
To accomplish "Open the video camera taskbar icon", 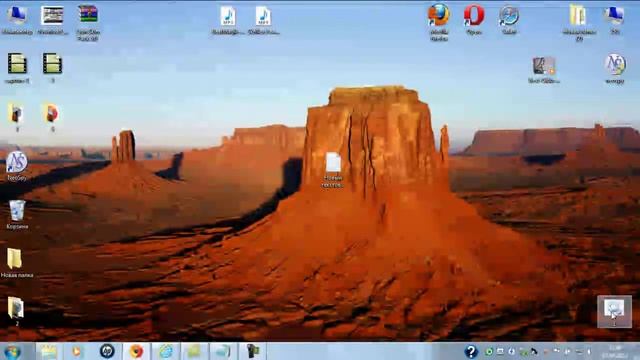I will [253, 351].
